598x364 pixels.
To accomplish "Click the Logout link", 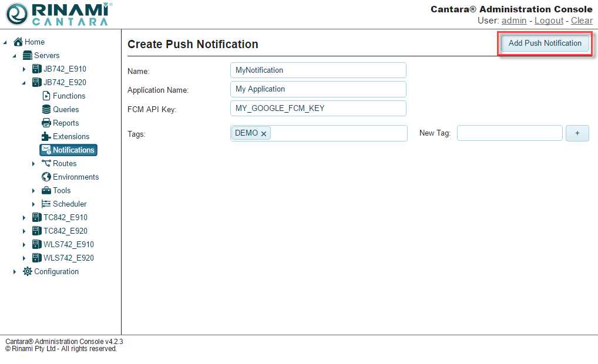I will pyautogui.click(x=549, y=21).
